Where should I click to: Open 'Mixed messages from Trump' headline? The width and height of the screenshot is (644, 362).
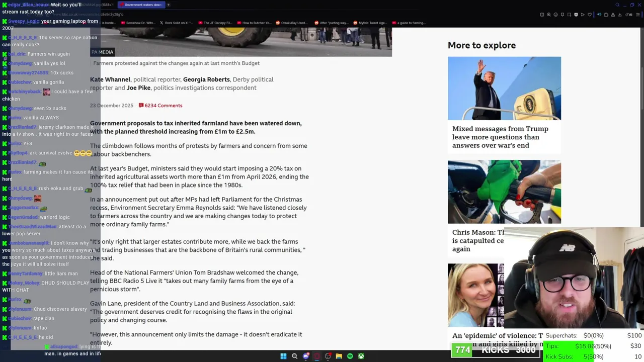coord(500,137)
